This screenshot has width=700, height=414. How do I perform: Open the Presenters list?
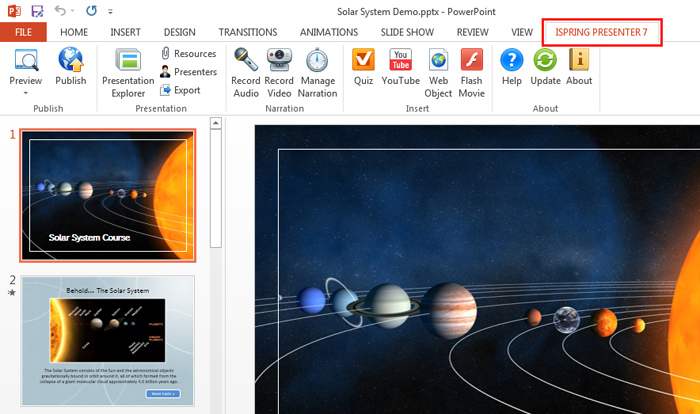click(188, 72)
